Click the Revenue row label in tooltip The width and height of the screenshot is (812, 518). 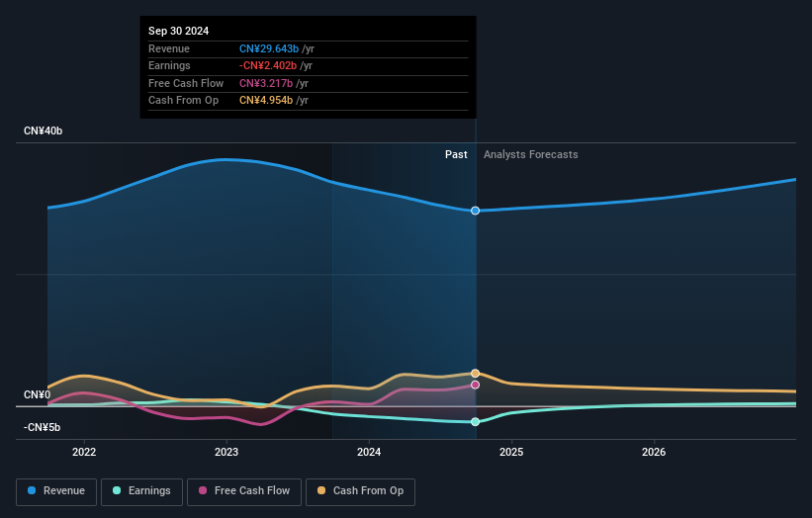point(169,48)
